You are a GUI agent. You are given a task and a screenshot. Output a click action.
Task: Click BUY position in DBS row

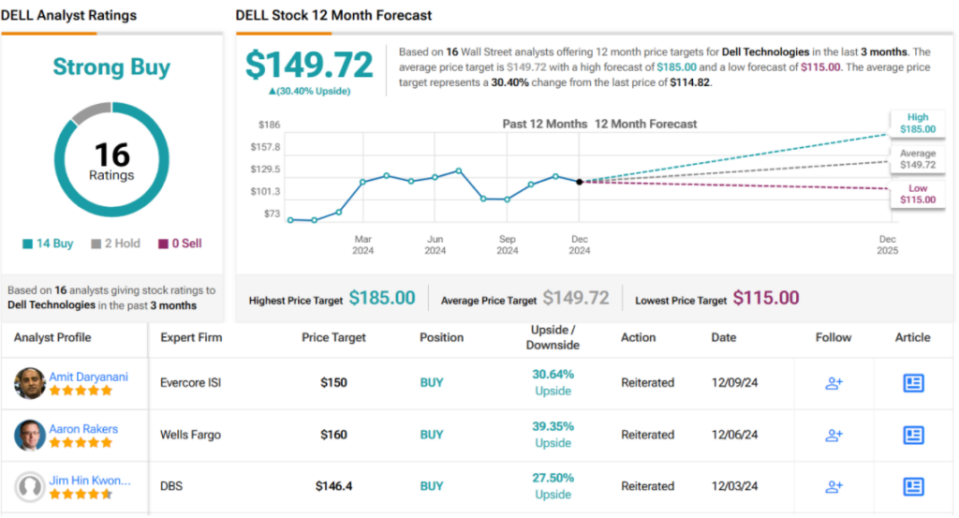click(x=431, y=487)
